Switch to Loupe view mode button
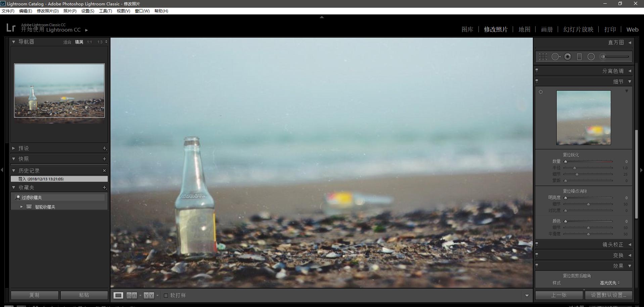The height and width of the screenshot is (307, 644). pos(118,295)
